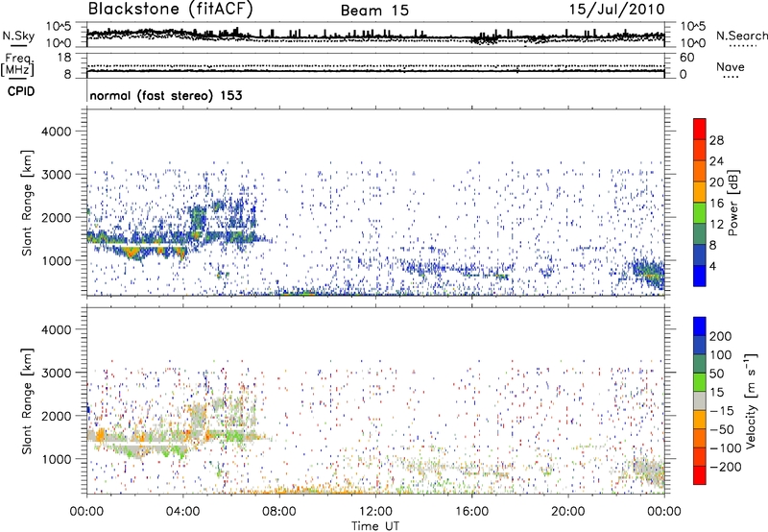Click the "04:00" time tick label

pyautogui.click(x=183, y=512)
